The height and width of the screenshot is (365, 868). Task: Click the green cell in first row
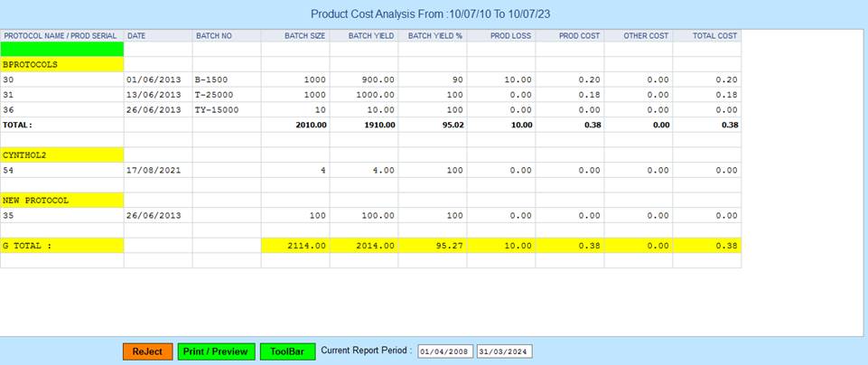point(61,50)
